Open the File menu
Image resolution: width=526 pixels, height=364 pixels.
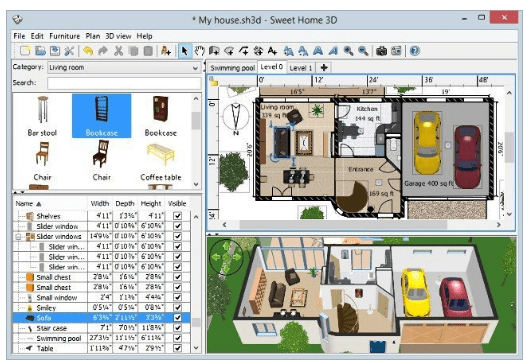tap(19, 36)
